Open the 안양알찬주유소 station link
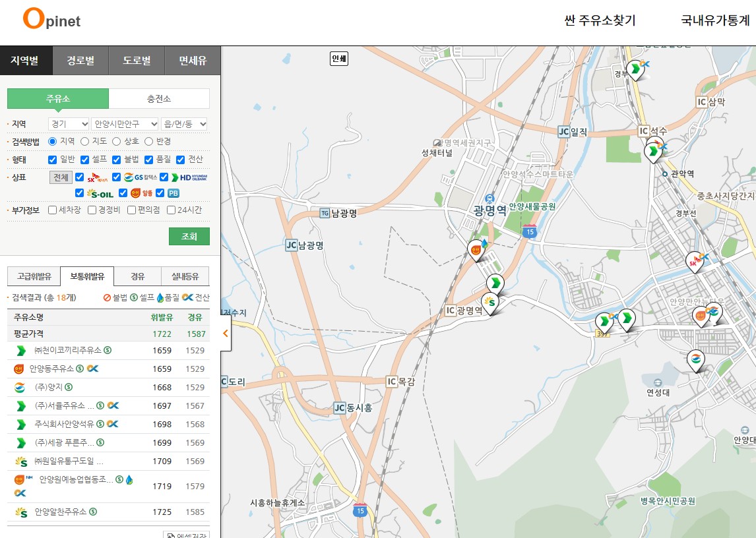756x538 pixels. (x=61, y=512)
